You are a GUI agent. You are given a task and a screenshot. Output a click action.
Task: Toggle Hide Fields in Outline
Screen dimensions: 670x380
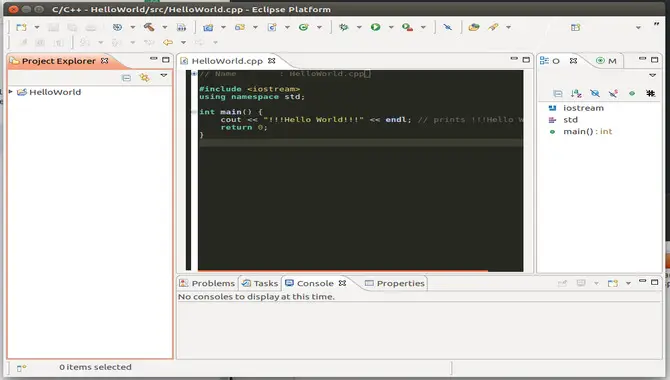pyautogui.click(x=595, y=94)
